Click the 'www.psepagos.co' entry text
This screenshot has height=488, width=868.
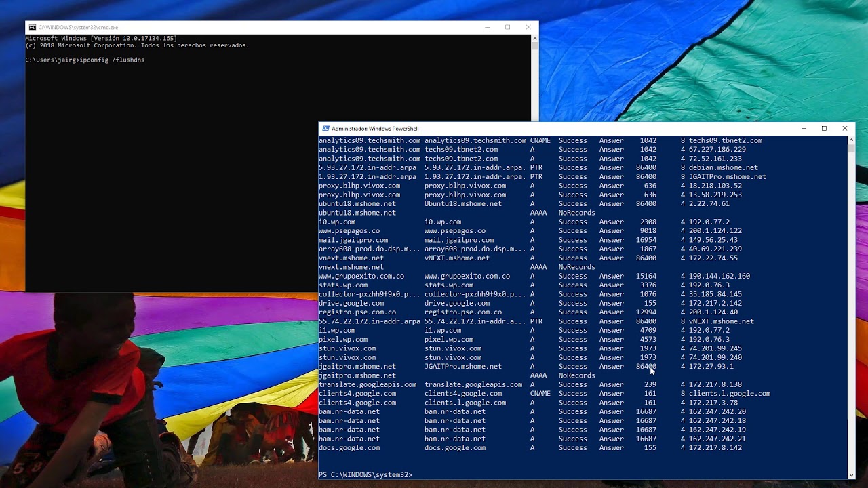pos(349,231)
